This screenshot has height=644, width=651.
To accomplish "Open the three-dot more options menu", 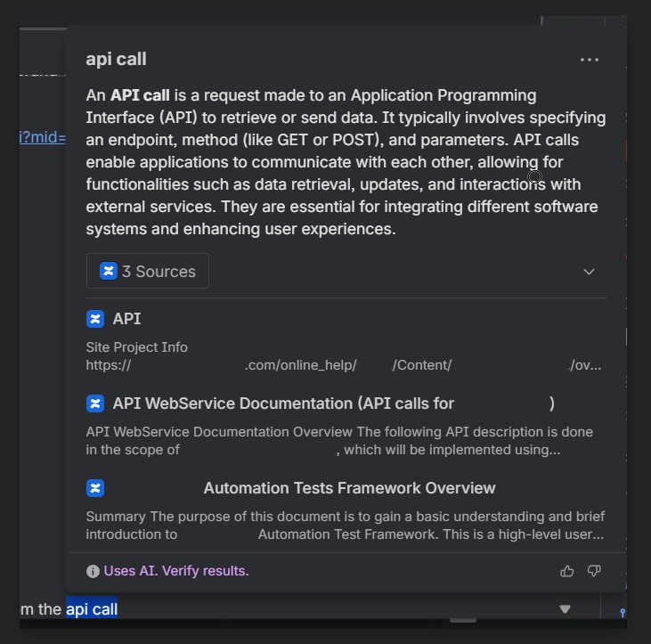I will pos(590,60).
